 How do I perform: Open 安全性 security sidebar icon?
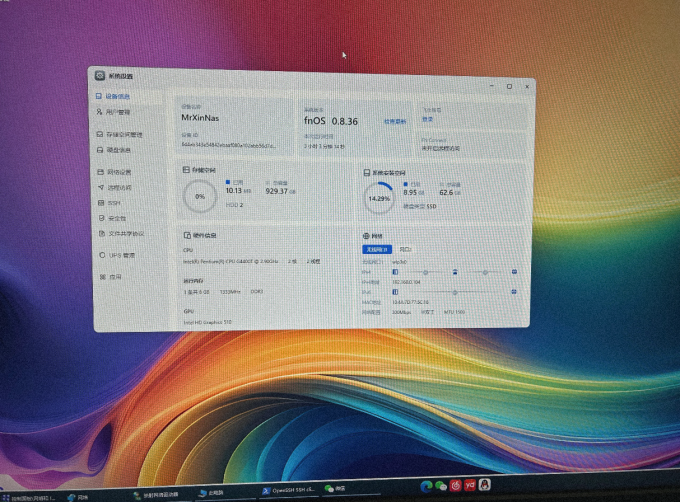(101, 218)
